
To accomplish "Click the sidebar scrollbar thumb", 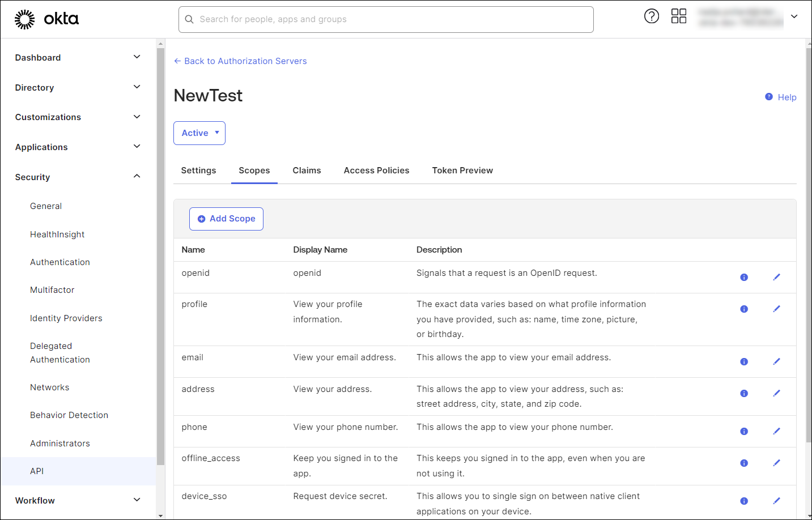I will [x=160, y=257].
